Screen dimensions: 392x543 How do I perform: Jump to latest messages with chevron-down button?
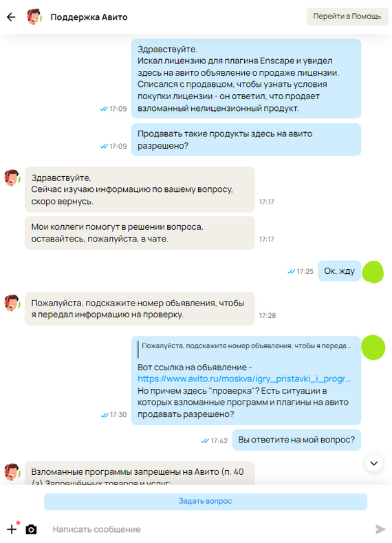tap(374, 463)
